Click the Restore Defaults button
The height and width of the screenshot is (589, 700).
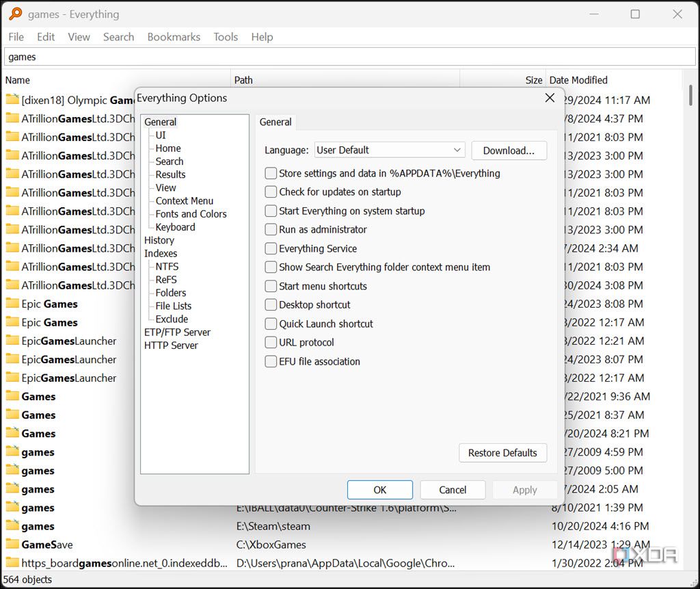point(502,453)
